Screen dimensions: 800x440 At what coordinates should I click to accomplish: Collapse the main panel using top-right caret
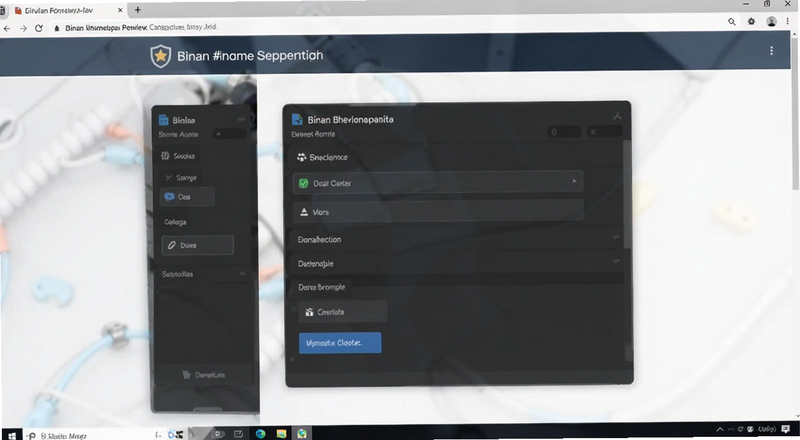617,117
